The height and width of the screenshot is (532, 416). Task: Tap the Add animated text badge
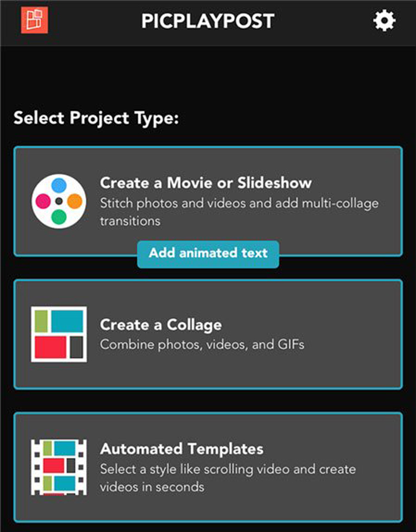tap(208, 254)
